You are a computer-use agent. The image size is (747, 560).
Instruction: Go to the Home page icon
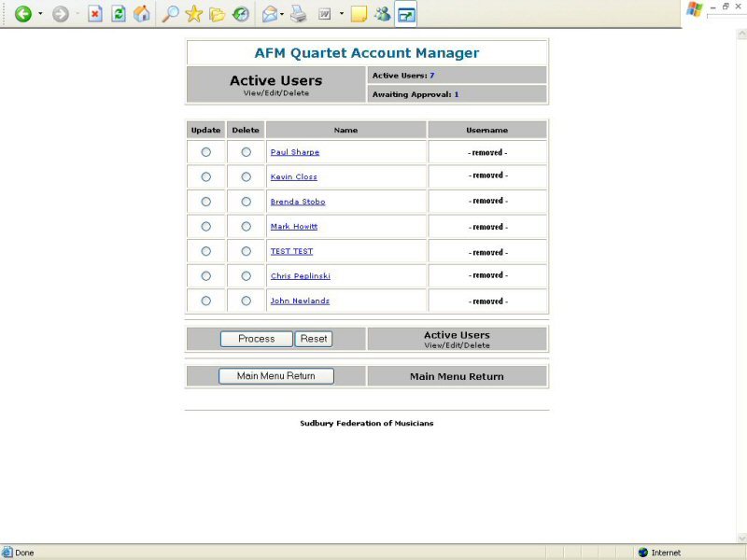(x=142, y=14)
